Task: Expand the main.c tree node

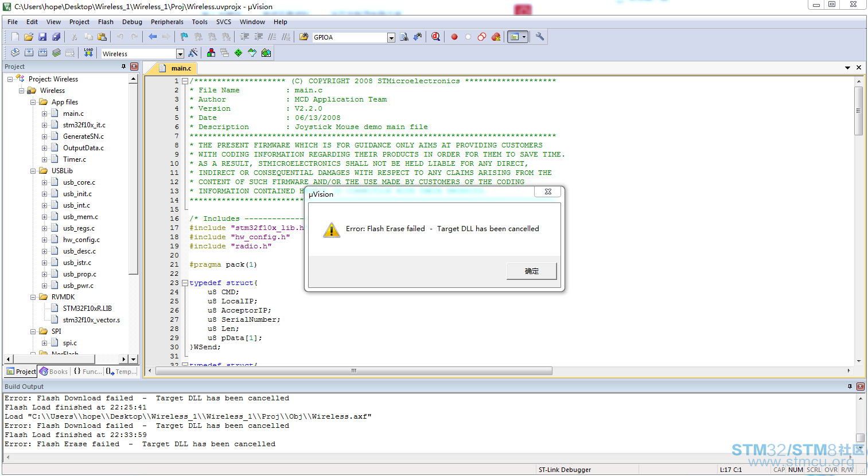Action: (x=44, y=114)
